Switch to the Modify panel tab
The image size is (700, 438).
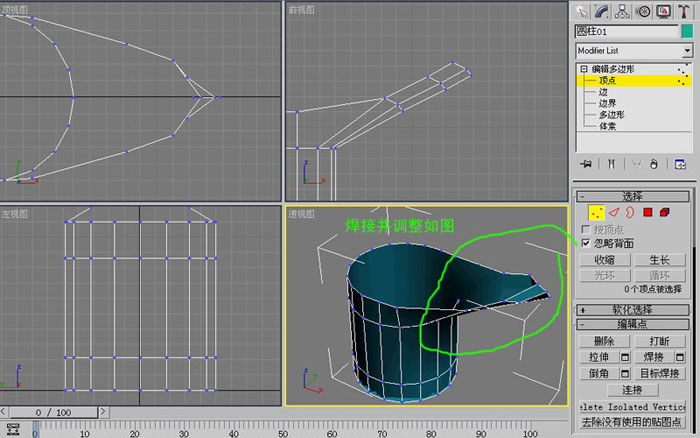[601, 12]
